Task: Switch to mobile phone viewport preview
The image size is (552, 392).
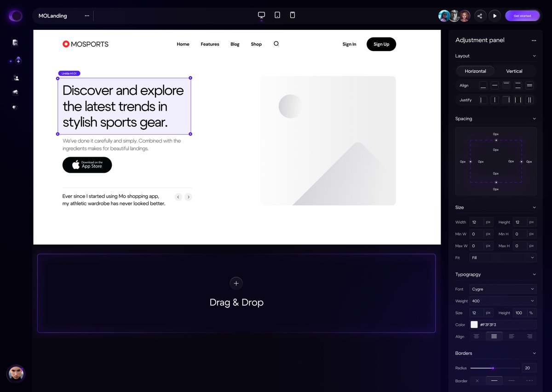Action: 293,15
